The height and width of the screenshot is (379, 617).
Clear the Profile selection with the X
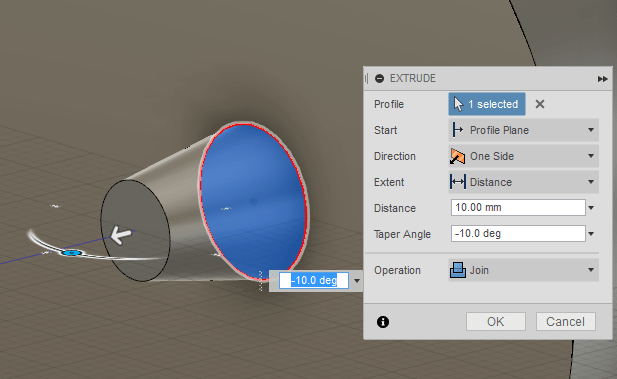coord(540,104)
